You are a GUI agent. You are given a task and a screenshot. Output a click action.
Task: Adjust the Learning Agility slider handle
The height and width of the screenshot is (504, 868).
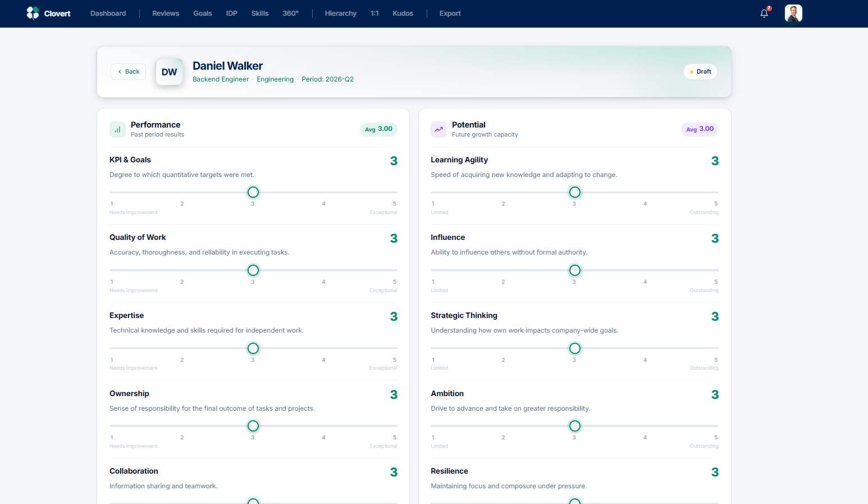pos(575,192)
